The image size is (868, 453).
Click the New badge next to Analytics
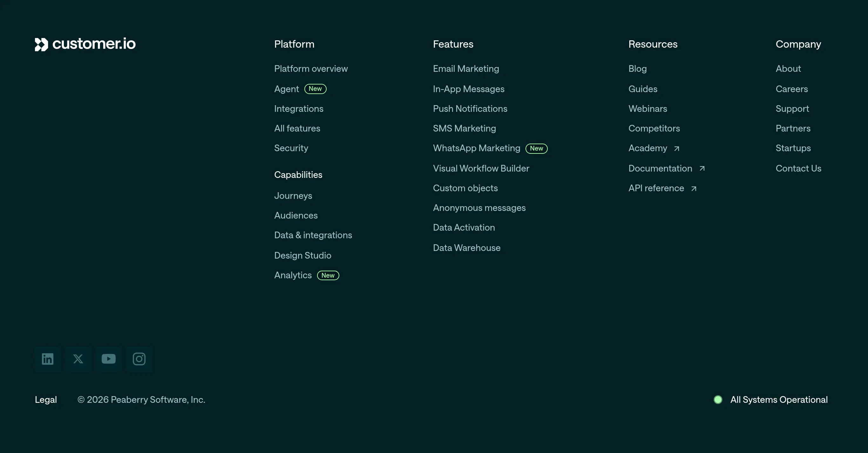click(328, 275)
